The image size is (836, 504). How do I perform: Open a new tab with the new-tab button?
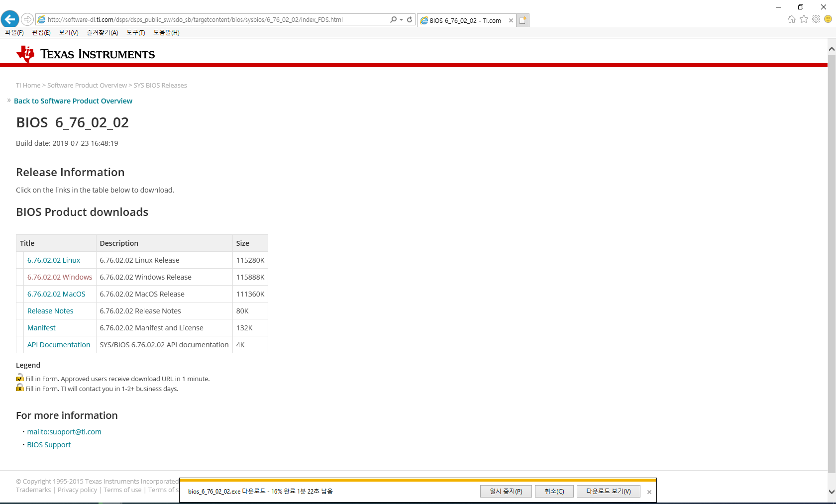coord(522,20)
